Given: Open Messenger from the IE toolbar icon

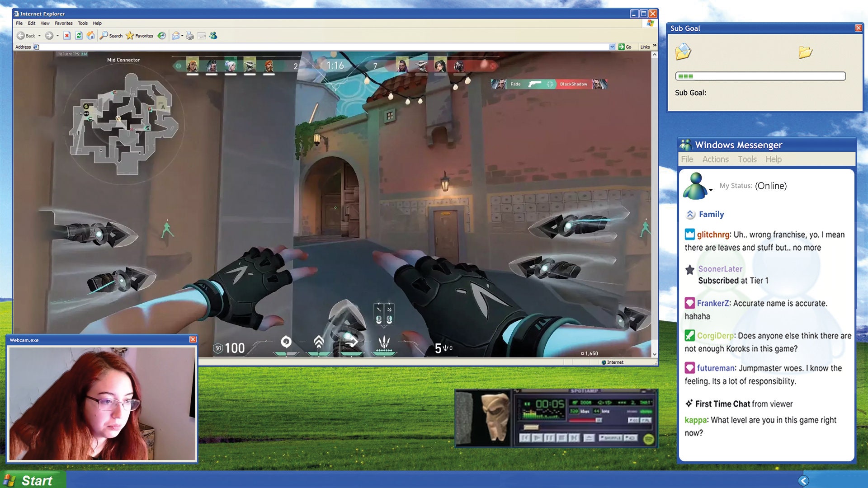Looking at the screenshot, I should [214, 35].
